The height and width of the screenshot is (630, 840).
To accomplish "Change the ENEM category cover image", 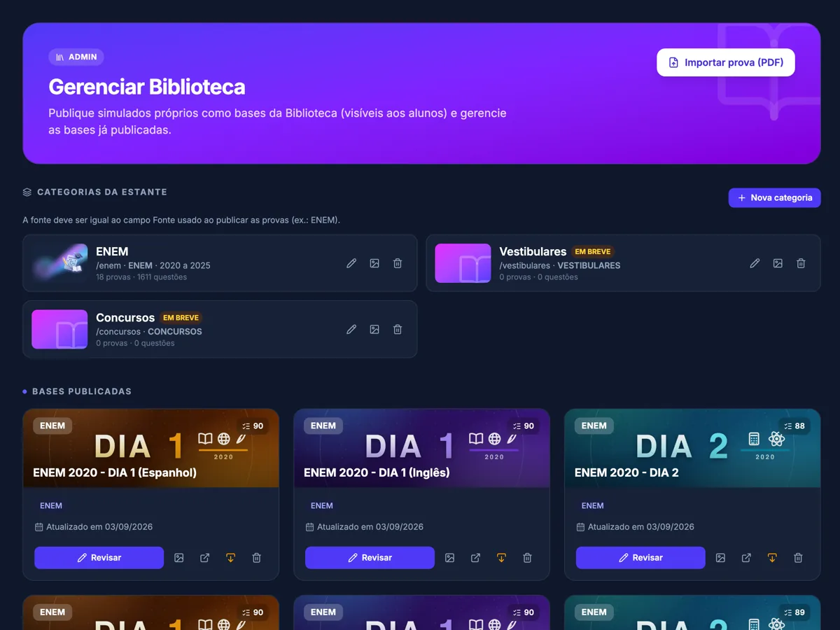I will point(374,263).
